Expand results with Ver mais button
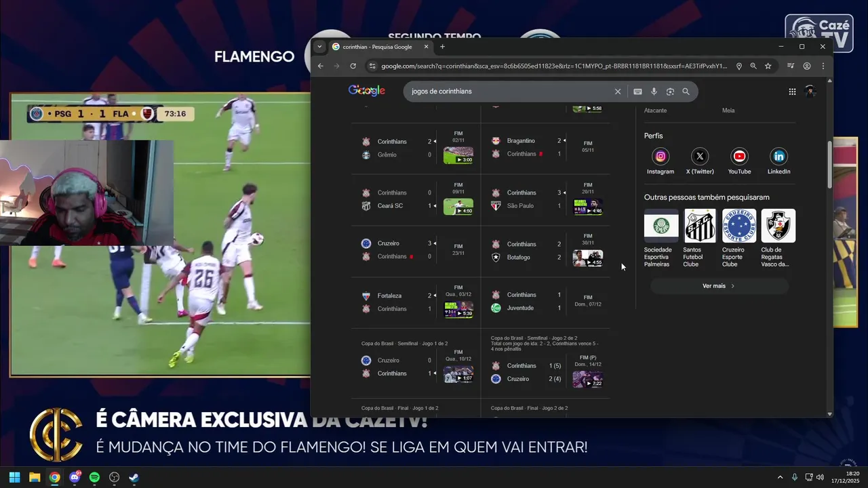The height and width of the screenshot is (488, 868). [719, 286]
